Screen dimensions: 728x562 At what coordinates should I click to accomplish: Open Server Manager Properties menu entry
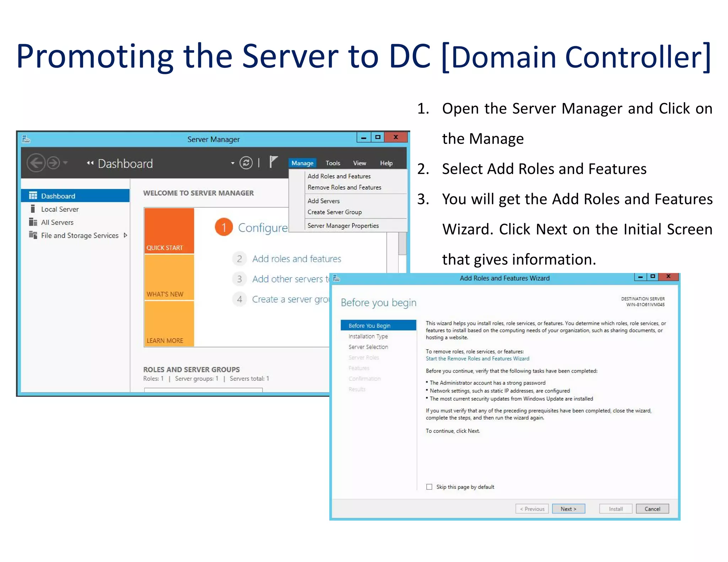click(x=343, y=226)
